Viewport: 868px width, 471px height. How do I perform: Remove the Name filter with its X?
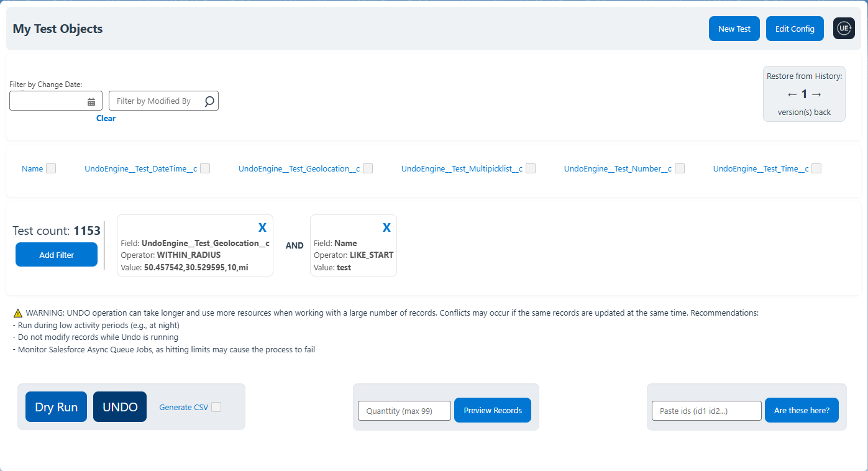[x=386, y=227]
